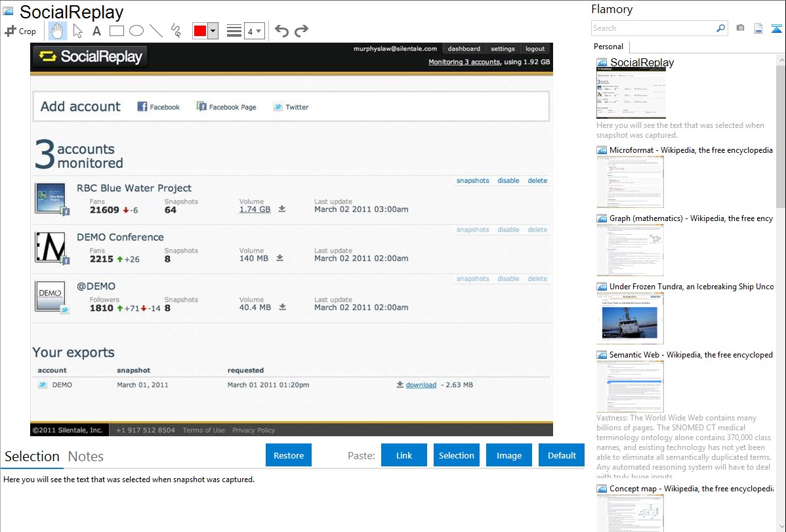Pick the text annotation tool
Image resolution: width=786 pixels, height=532 pixels.
coord(96,31)
